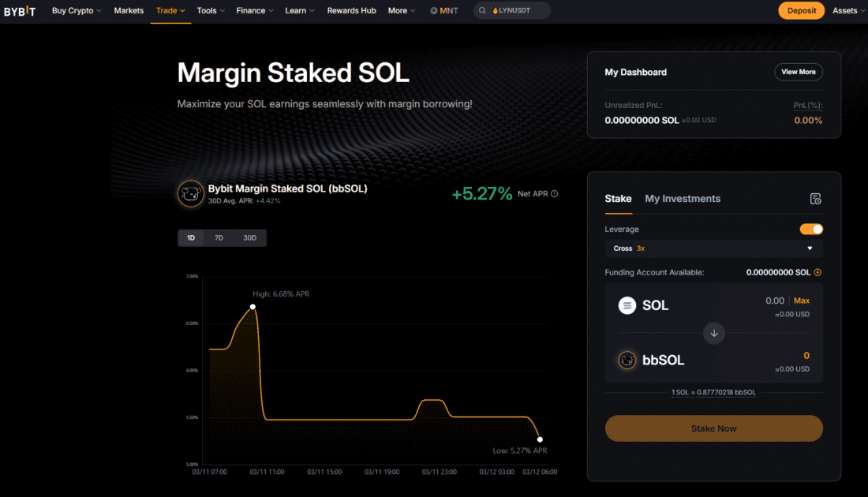Click the Bybit logo
The height and width of the screenshot is (497, 868).
pyautogui.click(x=20, y=11)
